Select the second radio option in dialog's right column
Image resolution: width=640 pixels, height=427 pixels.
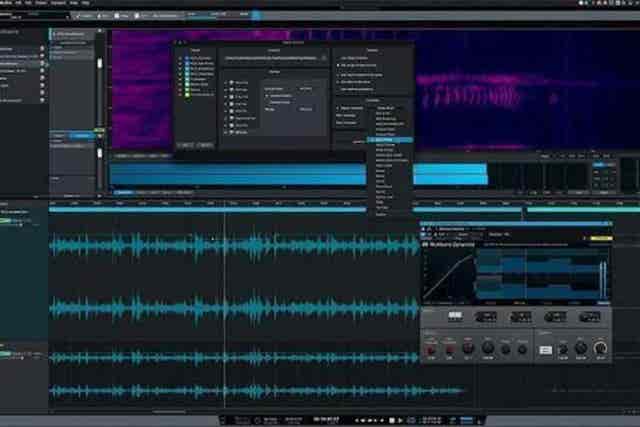click(x=340, y=67)
